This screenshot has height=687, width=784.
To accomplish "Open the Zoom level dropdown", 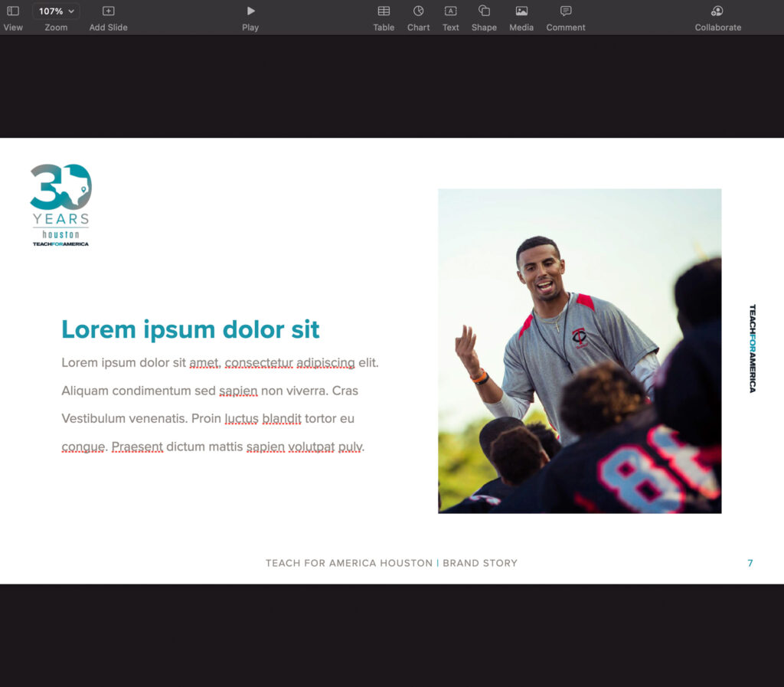I will pyautogui.click(x=54, y=11).
